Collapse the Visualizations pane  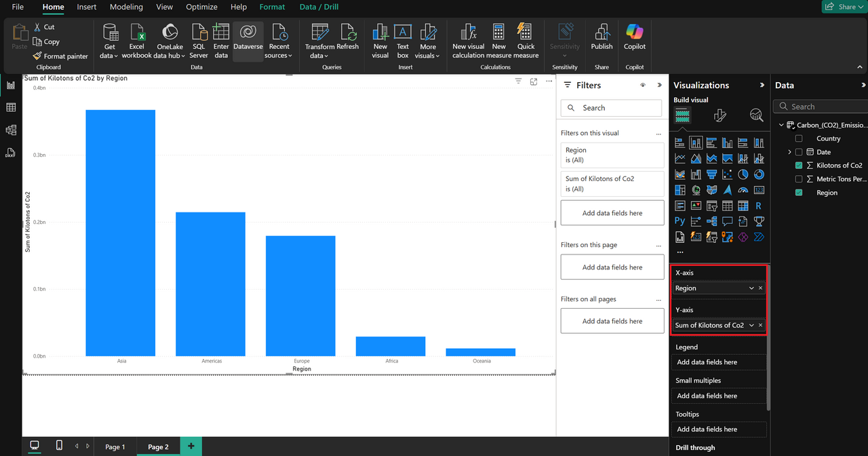(762, 85)
